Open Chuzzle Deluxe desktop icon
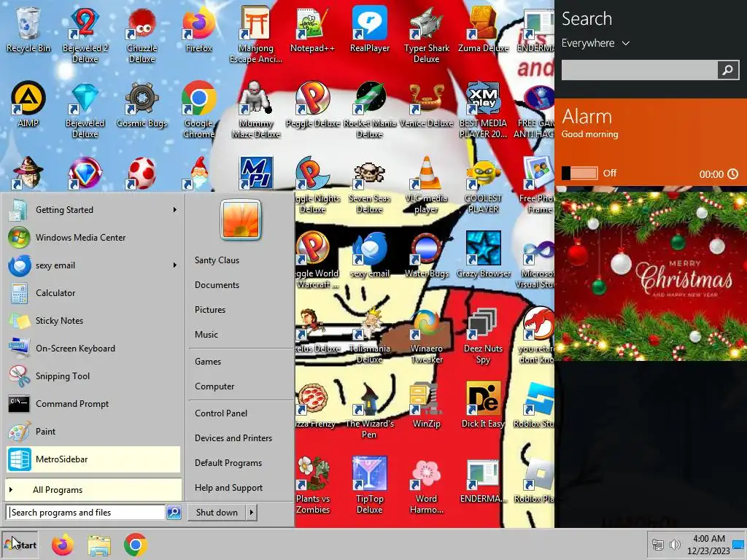The image size is (747, 560). click(x=142, y=35)
